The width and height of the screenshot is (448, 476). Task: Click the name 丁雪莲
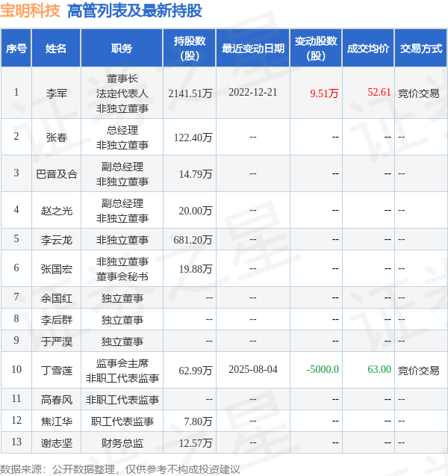(57, 371)
